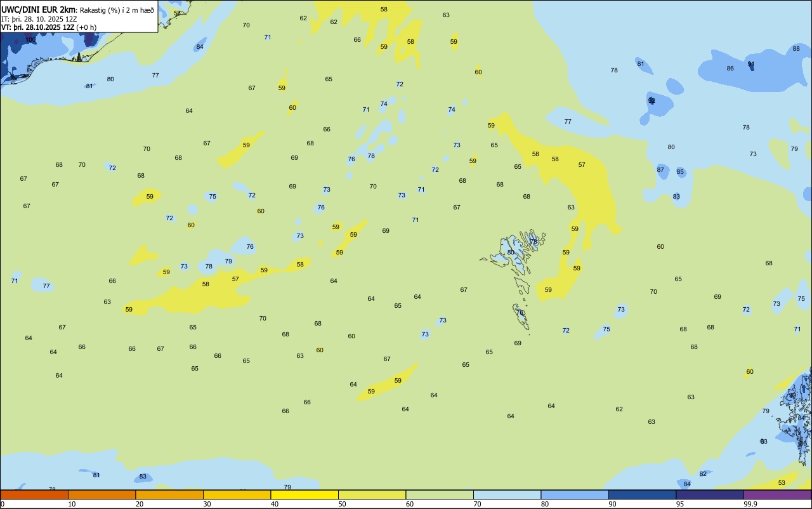Click the 90–95 dark blue legend segment
Image resolution: width=812 pixels, height=509 pixels.
click(x=642, y=494)
